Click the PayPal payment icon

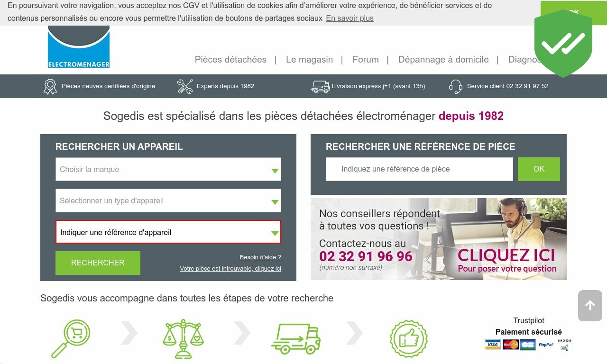click(x=546, y=345)
